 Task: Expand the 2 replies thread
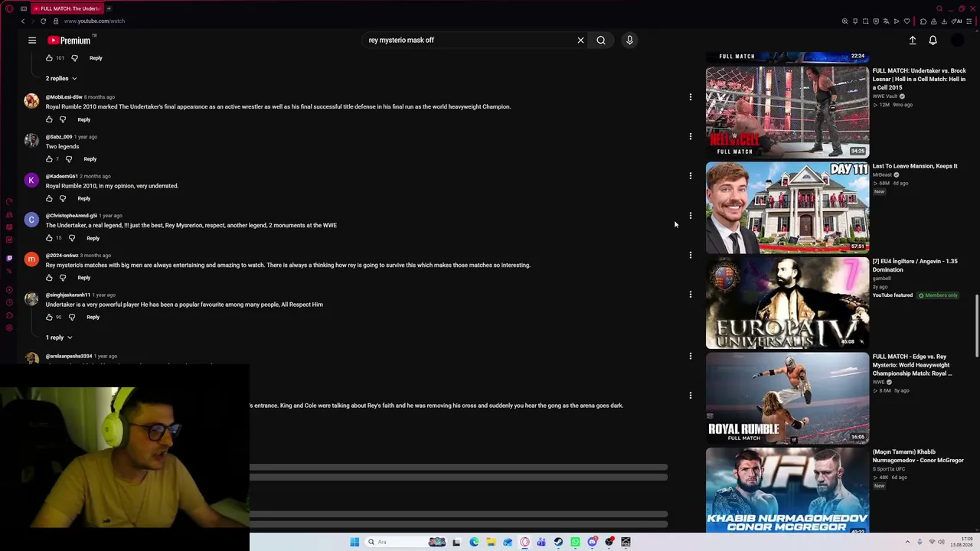(61, 78)
